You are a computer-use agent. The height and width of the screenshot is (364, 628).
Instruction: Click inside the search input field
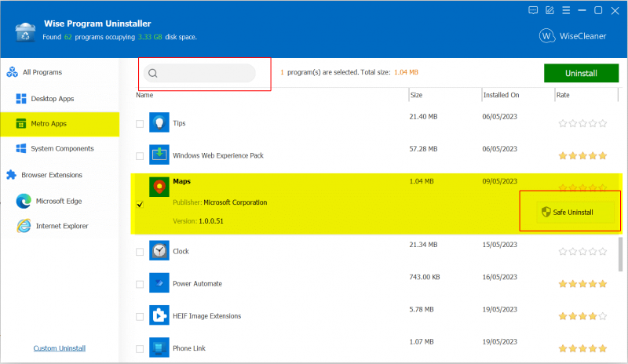[199, 73]
